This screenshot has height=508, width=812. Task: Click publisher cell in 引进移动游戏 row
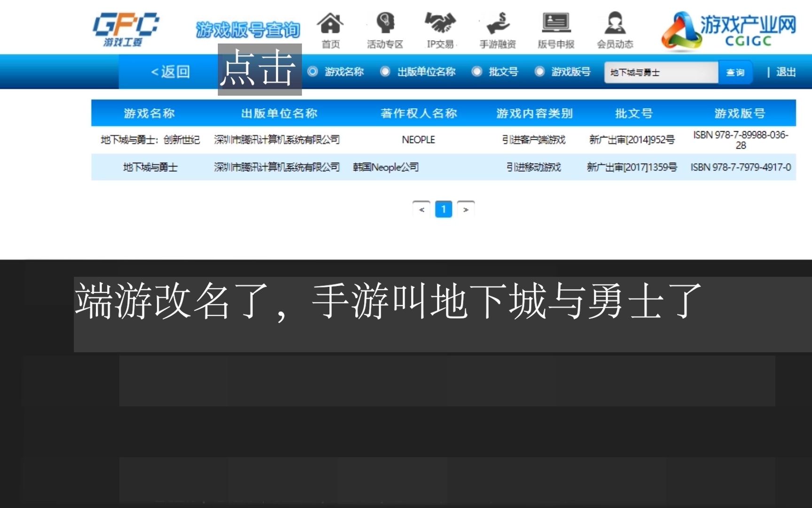point(277,167)
